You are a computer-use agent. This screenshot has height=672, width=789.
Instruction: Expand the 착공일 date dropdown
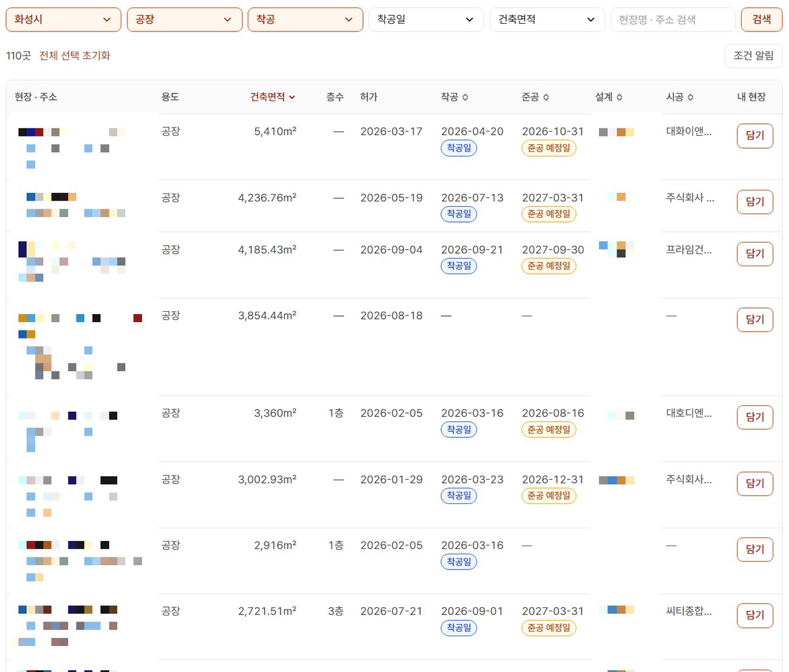[x=426, y=19]
